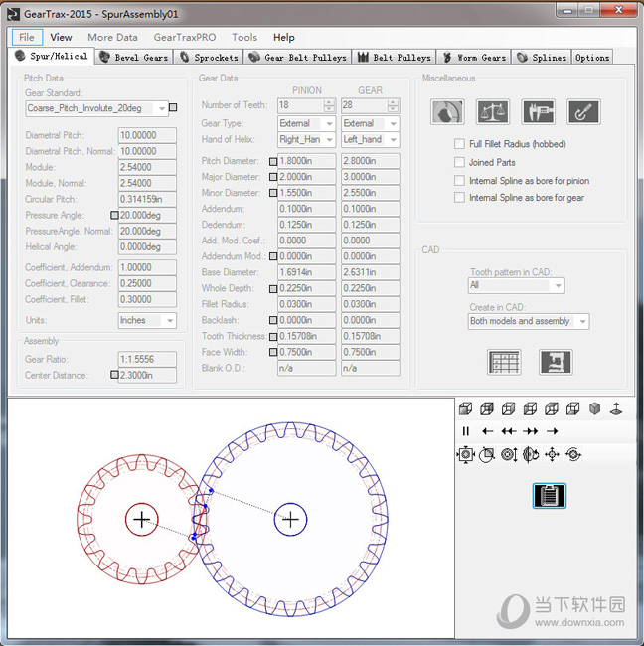The image size is (644, 646).
Task: Click the rotate view icon
Action: pos(531,455)
